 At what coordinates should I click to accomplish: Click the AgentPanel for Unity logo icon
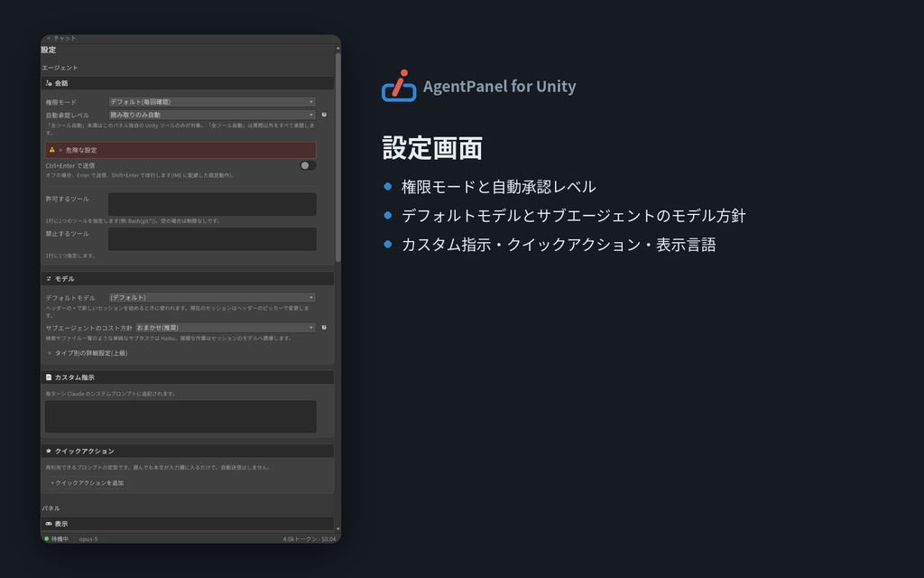point(399,86)
